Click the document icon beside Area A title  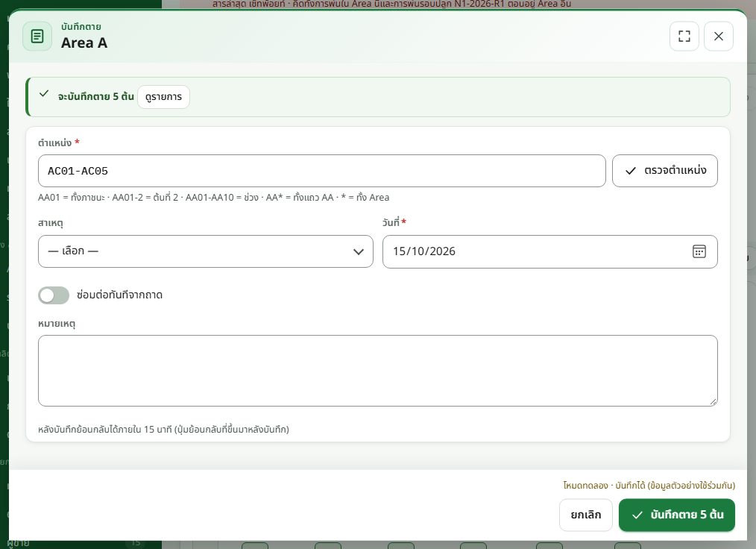(37, 37)
